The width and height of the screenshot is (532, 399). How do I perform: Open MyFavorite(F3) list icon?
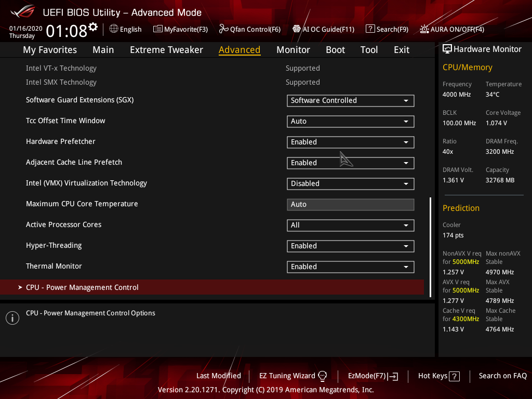tap(158, 29)
